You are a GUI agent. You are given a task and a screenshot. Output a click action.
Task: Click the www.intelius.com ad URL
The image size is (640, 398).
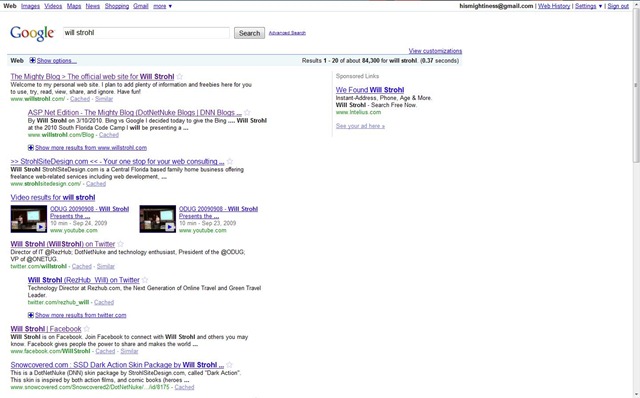pos(358,112)
